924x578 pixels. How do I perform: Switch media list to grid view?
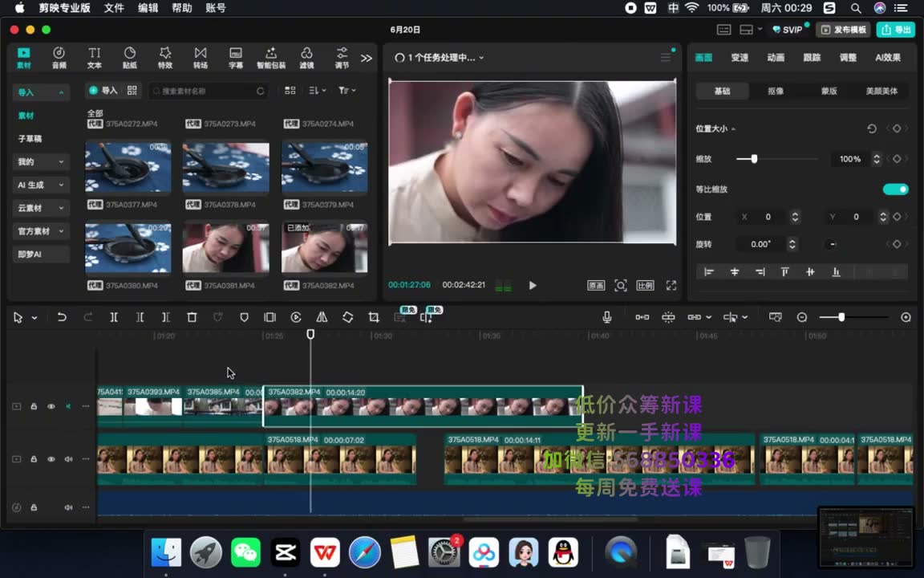pyautogui.click(x=290, y=90)
